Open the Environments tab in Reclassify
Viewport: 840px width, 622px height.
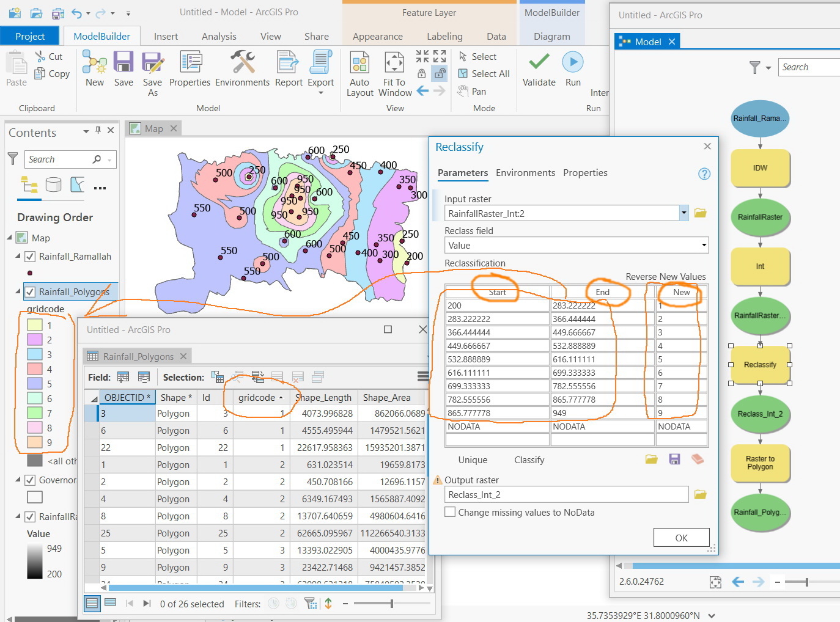[525, 173]
